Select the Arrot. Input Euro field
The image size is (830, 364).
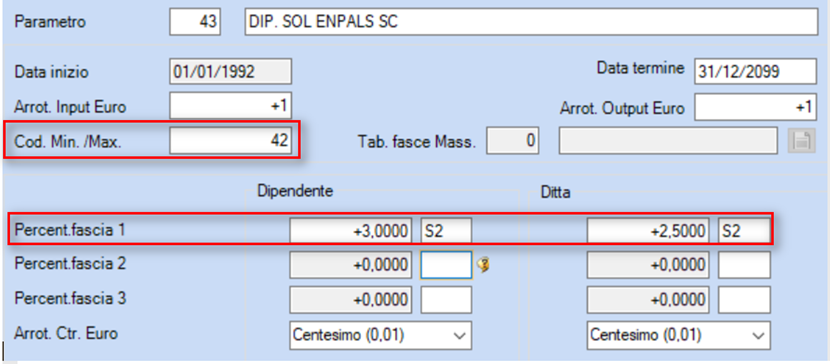pos(230,106)
